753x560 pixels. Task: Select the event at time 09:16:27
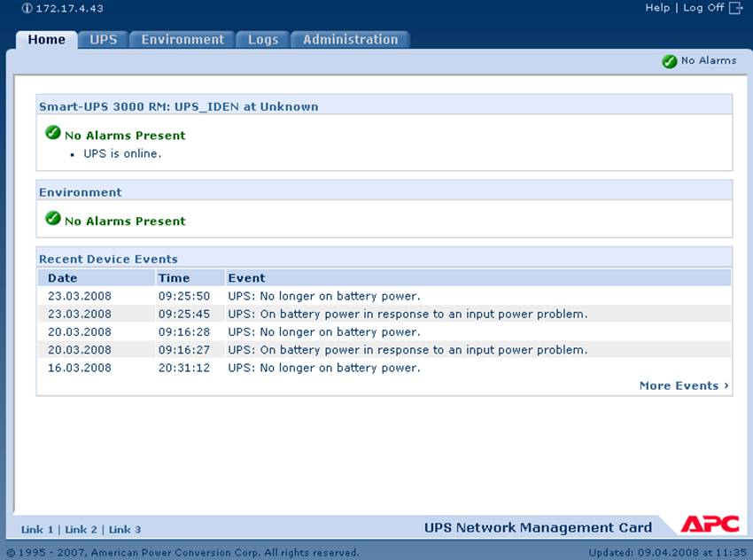[x=384, y=350]
